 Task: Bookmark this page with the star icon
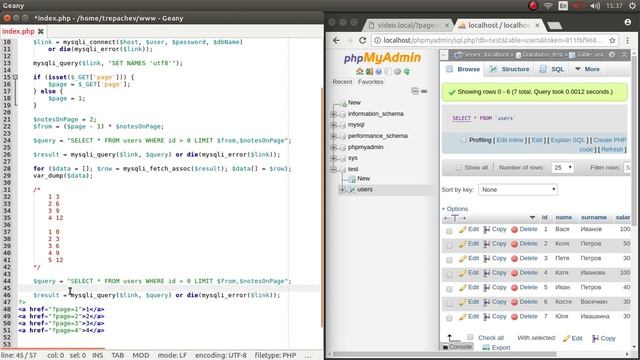612,40
